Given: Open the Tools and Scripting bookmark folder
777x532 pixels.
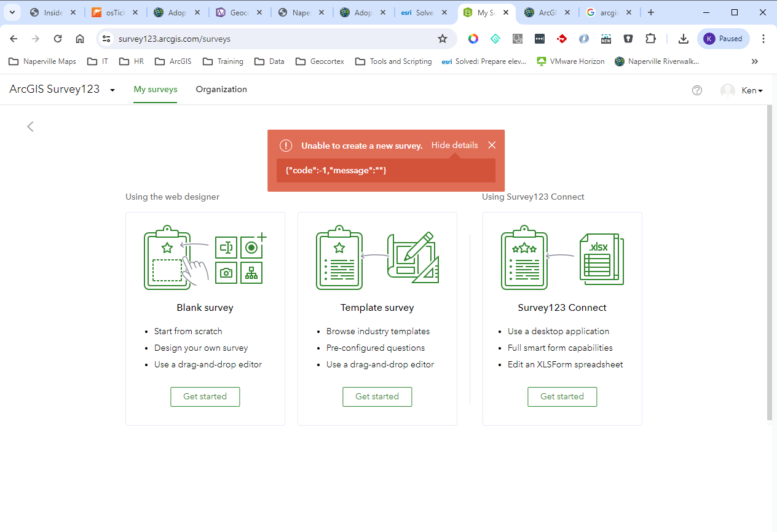Looking at the screenshot, I should click(x=394, y=61).
